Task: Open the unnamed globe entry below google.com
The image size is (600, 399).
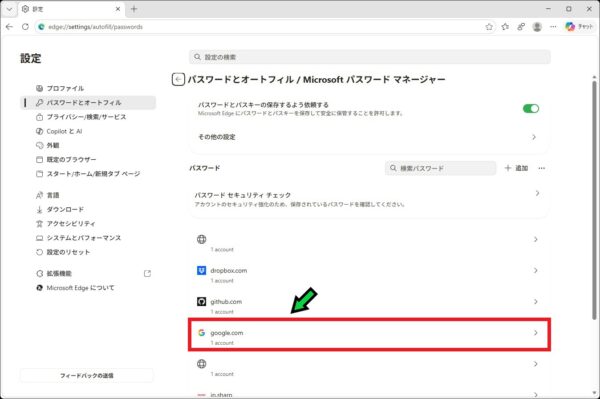Action: click(368, 368)
